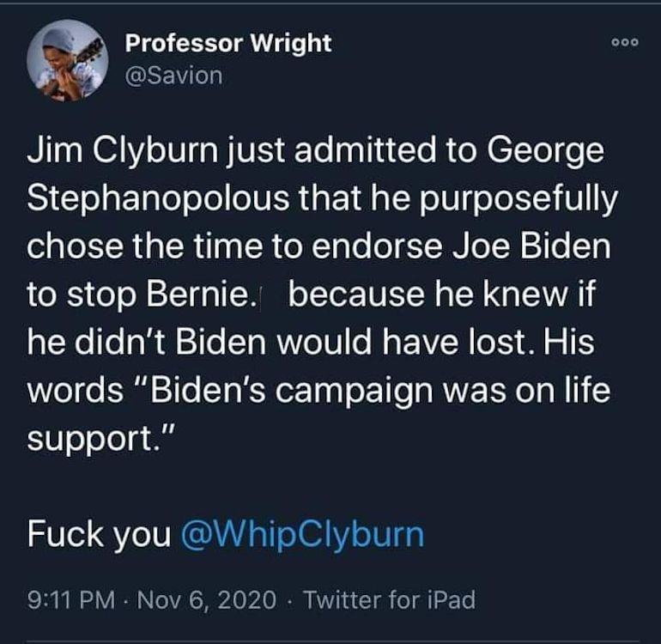
Task: Open the three-dot more options menu
Action: tap(625, 42)
